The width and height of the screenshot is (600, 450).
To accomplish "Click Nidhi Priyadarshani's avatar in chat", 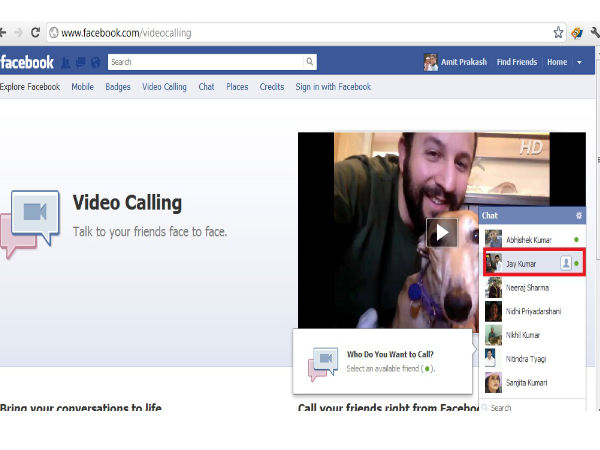I will [x=493, y=311].
